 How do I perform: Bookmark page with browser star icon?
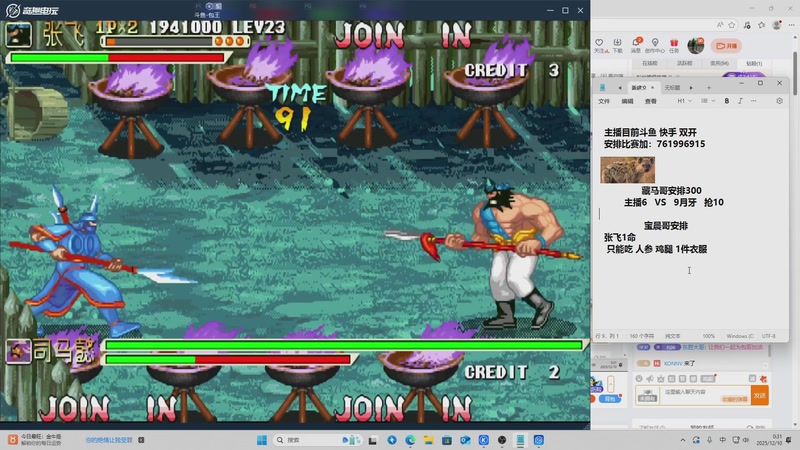(732, 25)
